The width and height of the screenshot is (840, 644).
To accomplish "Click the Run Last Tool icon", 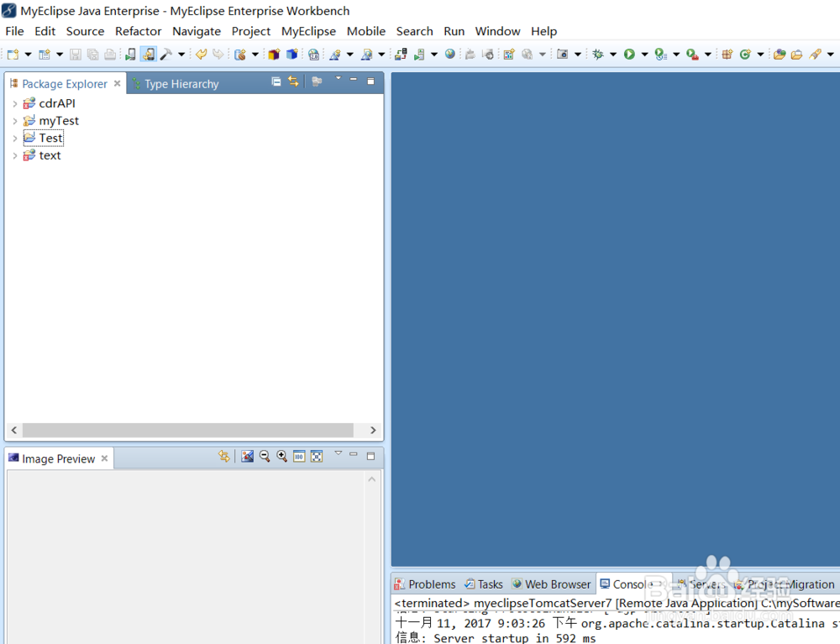I will [x=661, y=54].
